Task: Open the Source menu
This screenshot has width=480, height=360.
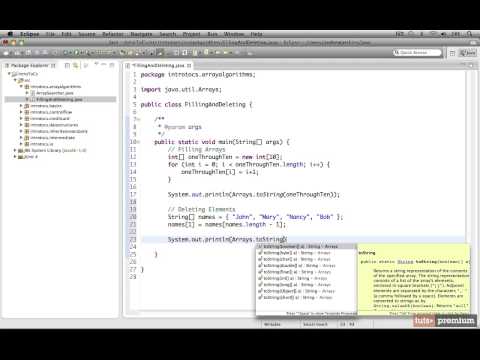Action: 87,34
